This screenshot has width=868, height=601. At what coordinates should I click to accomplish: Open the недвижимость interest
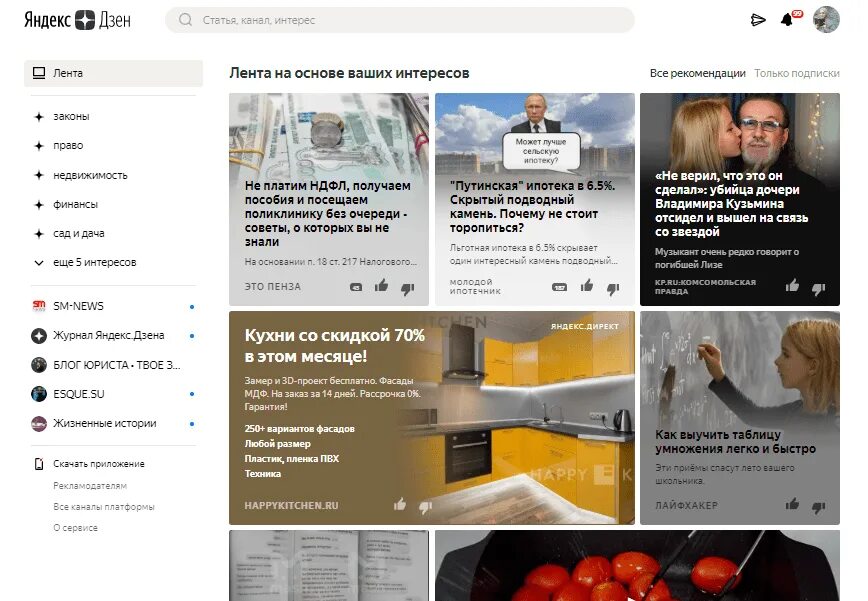coord(90,175)
